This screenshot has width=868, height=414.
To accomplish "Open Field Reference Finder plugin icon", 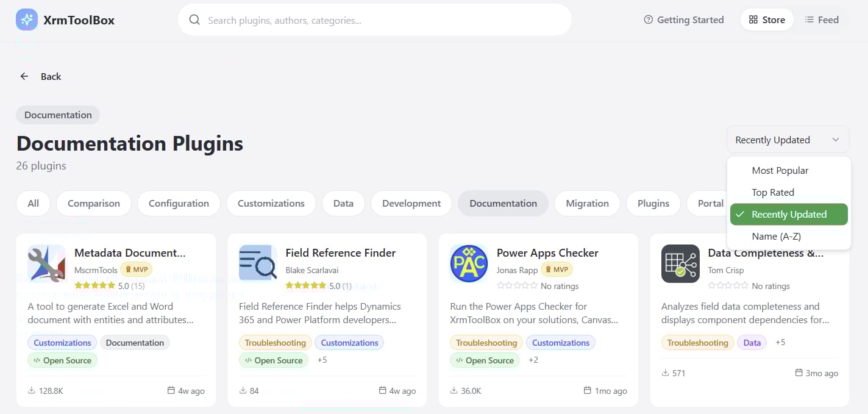I will click(258, 263).
